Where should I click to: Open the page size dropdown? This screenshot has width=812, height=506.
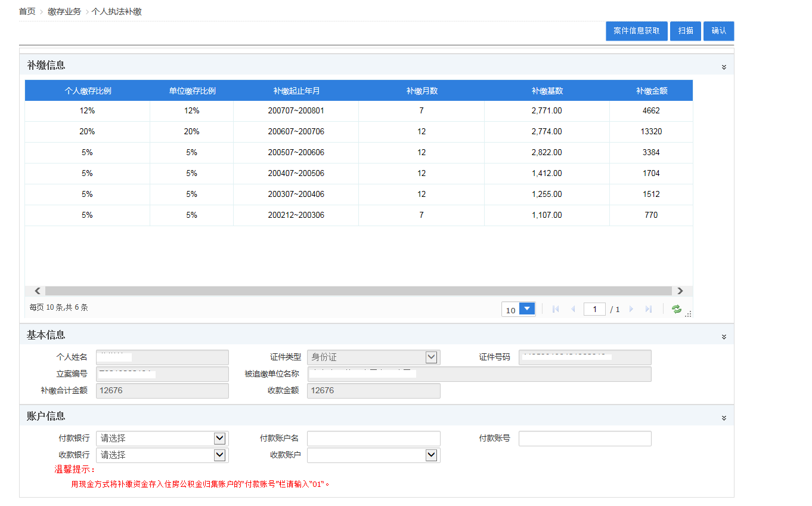click(527, 309)
